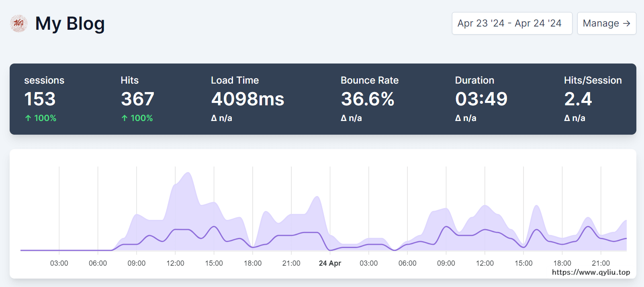Click the delta n/a under Bounce Rate
644x287 pixels.
coord(351,118)
